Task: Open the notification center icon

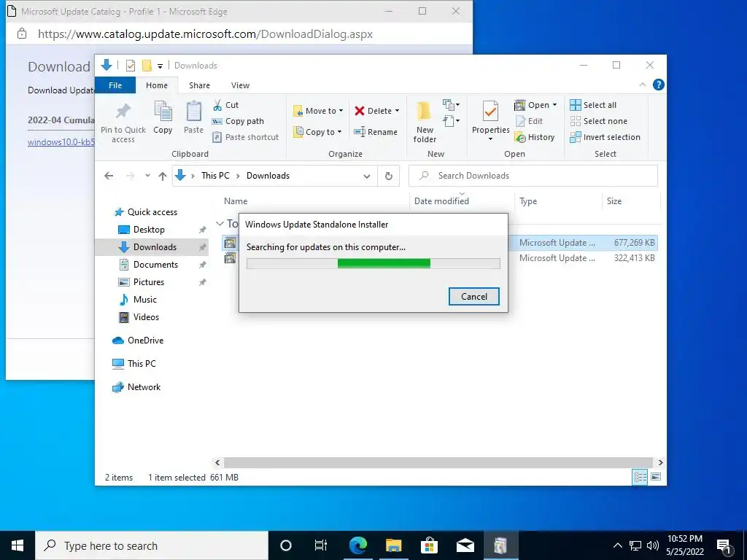Action: pos(724,545)
